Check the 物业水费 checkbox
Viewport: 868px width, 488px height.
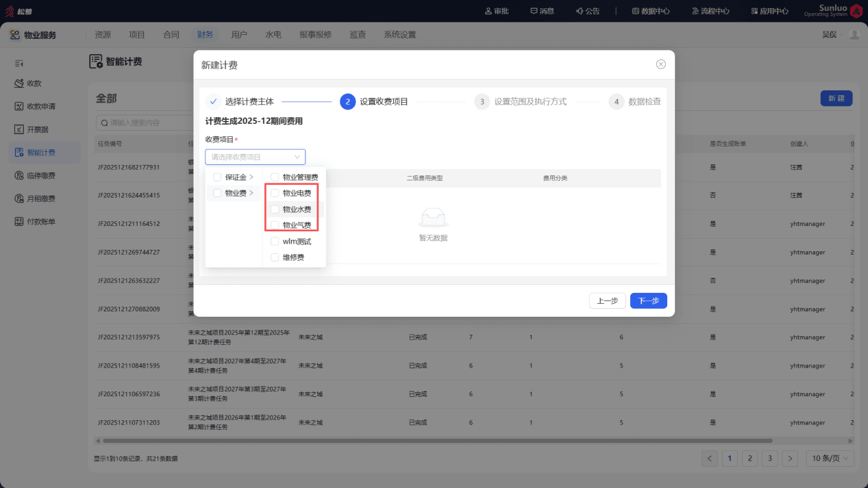point(275,209)
